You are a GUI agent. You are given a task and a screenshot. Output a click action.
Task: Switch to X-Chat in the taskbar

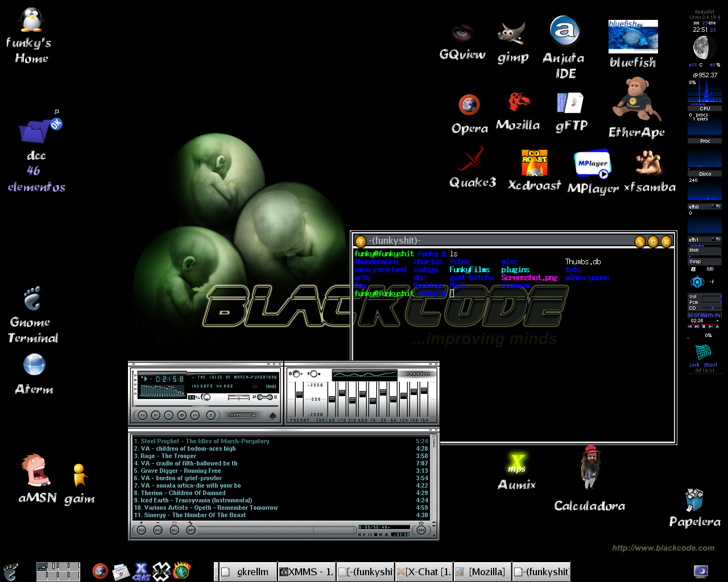[424, 572]
